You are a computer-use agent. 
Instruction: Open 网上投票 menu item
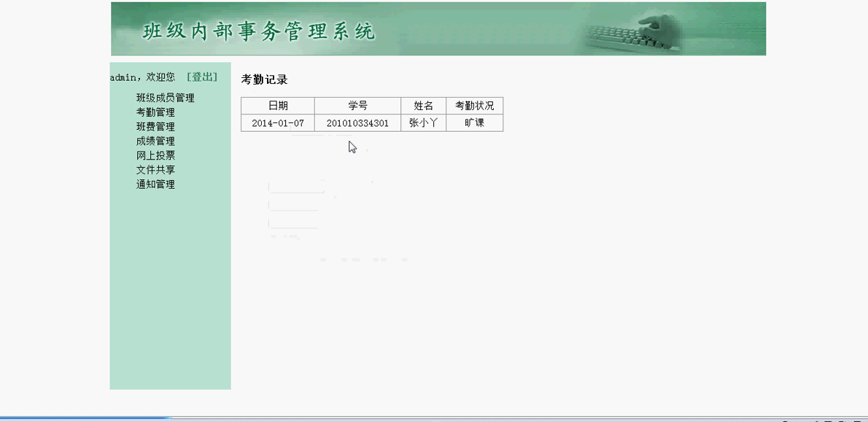click(155, 155)
